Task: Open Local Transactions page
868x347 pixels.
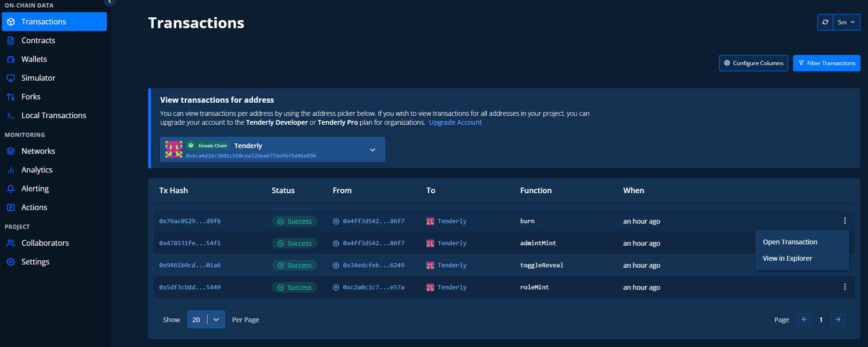Action: tap(54, 115)
